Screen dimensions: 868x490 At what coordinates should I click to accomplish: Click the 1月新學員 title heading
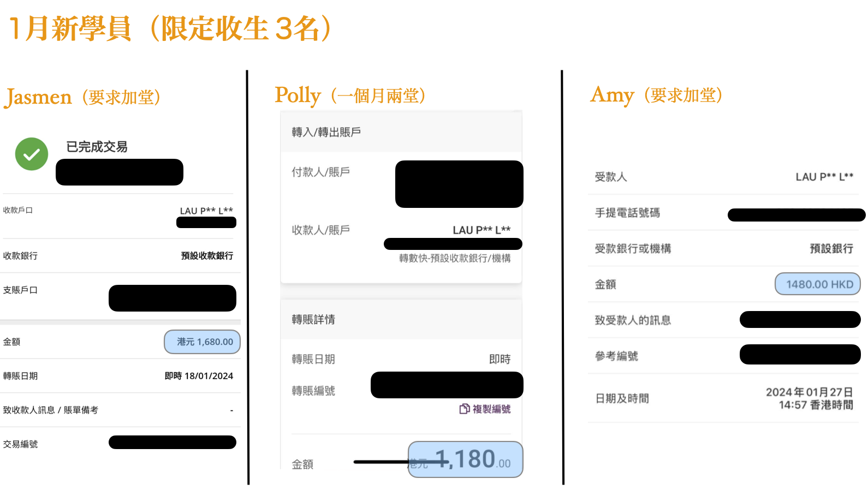(170, 28)
